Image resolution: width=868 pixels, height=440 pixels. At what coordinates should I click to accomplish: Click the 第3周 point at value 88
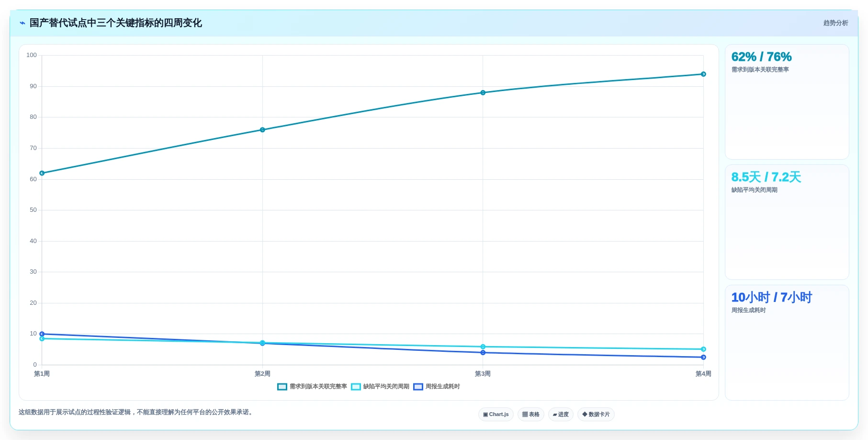coord(483,93)
